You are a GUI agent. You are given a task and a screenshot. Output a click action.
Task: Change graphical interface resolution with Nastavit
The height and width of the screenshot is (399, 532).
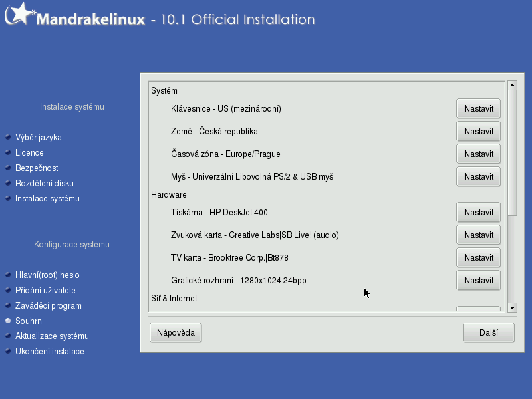pyautogui.click(x=478, y=280)
